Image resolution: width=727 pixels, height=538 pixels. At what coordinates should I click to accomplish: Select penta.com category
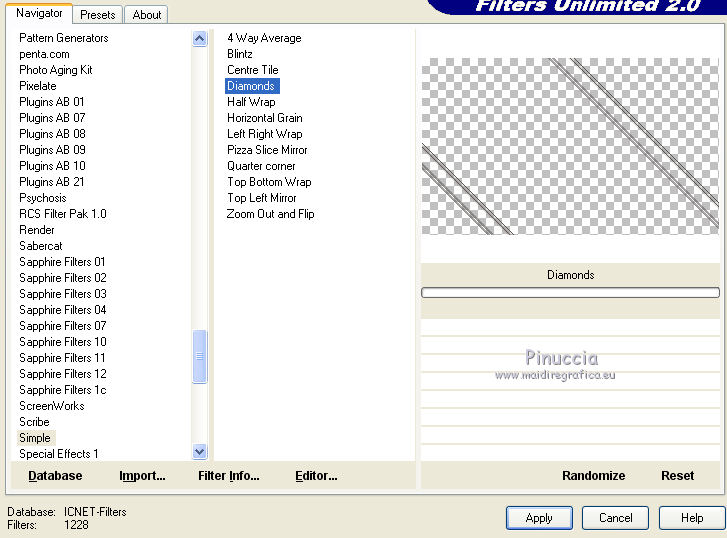point(44,54)
